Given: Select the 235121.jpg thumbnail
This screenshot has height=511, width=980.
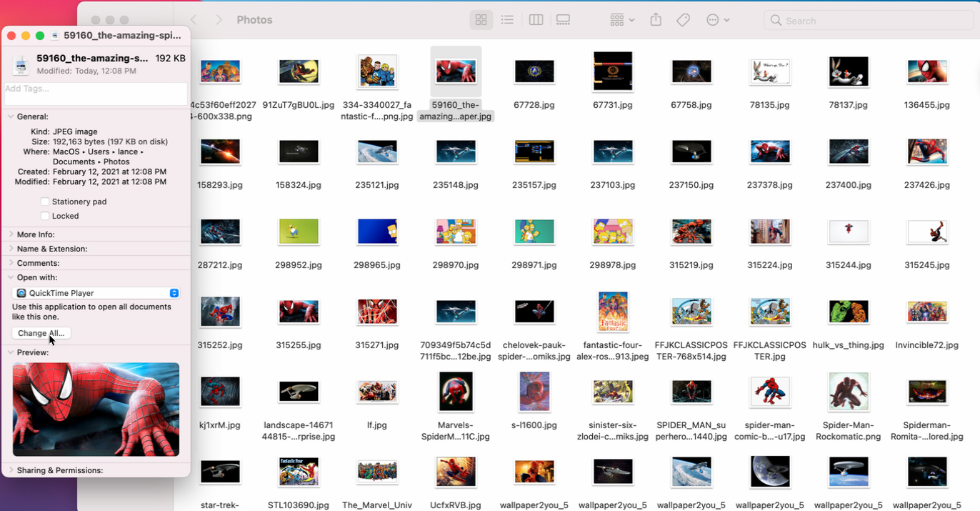Looking at the screenshot, I should 377,152.
